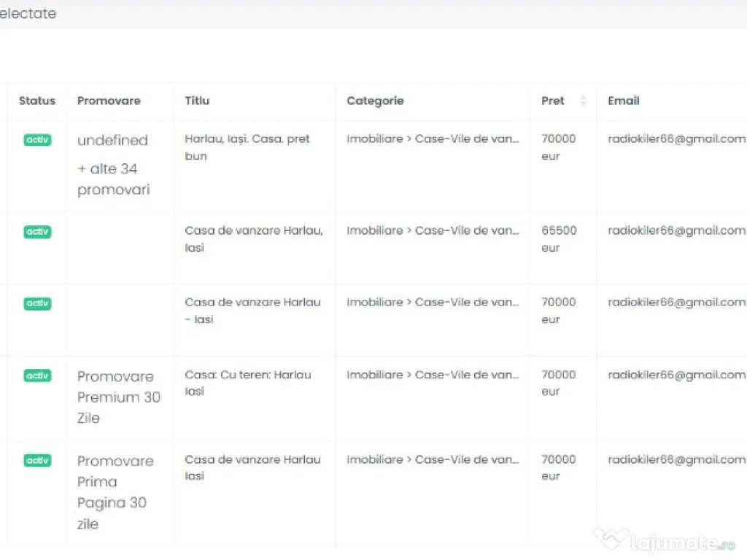Viewport: 747px width, 560px height.
Task: Click the 'undefined' promotion text
Action: tap(112, 141)
